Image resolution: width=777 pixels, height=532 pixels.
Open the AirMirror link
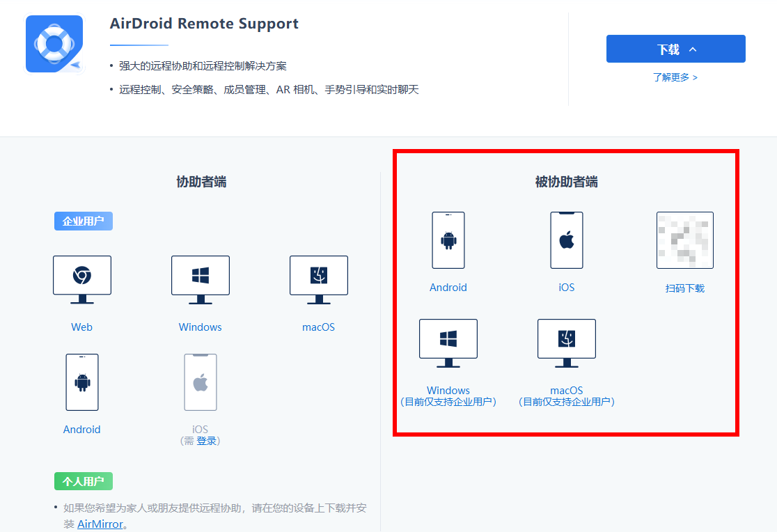[x=100, y=524]
